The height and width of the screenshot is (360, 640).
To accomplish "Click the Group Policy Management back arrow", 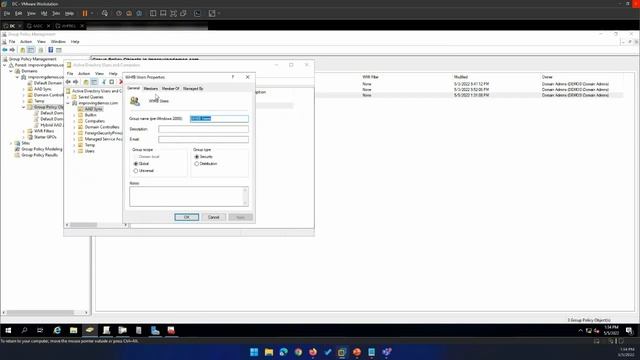I will (5, 50).
